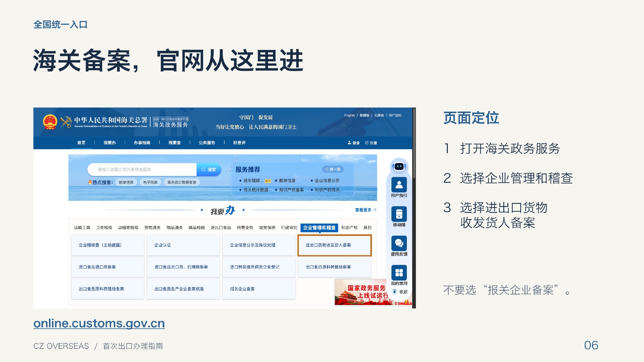Select 货物通关 category tab

[152, 228]
